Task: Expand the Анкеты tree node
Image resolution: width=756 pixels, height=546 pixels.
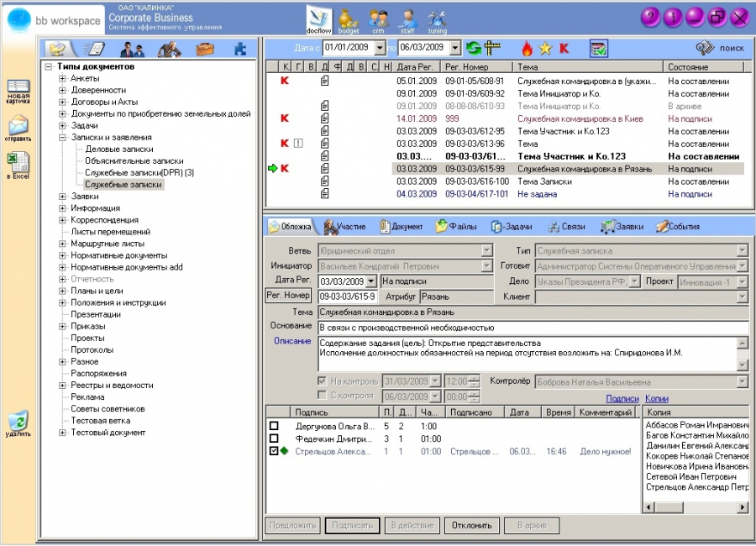Action: (x=62, y=78)
